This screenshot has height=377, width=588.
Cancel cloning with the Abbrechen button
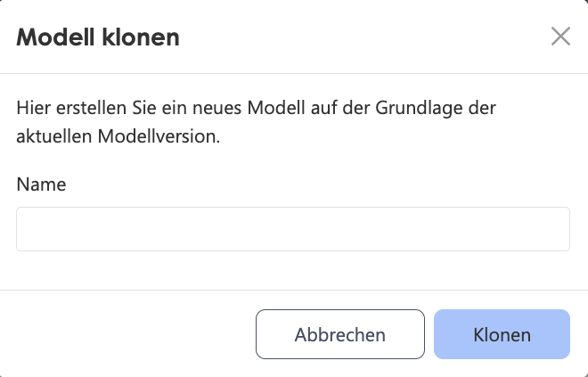[x=340, y=334]
